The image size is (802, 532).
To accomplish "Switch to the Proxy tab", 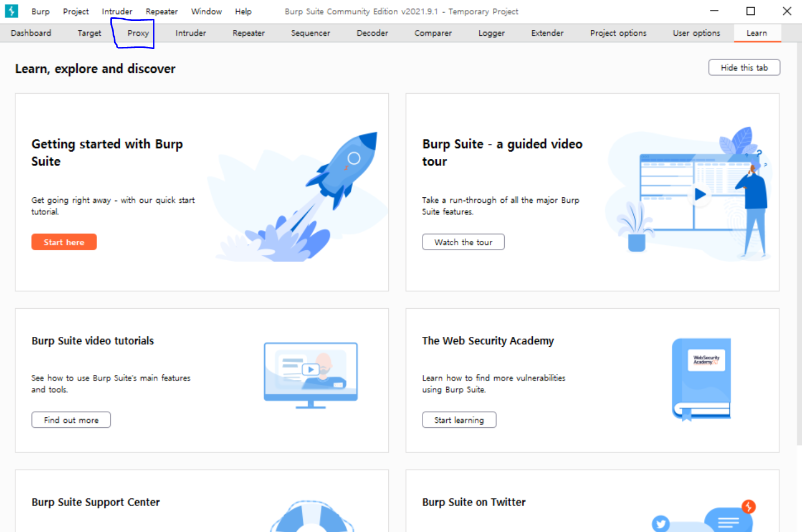I will pyautogui.click(x=138, y=33).
